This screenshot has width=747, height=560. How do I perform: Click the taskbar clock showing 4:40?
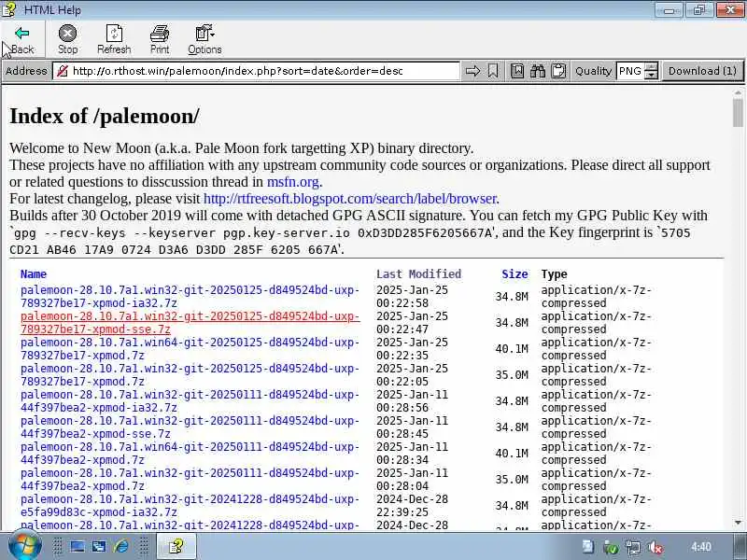pos(701,547)
